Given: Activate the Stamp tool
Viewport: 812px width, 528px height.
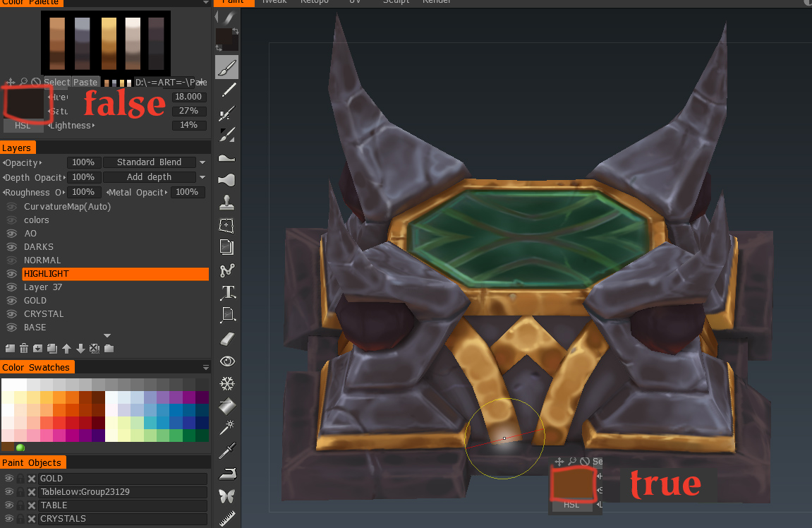Looking at the screenshot, I should click(x=226, y=203).
